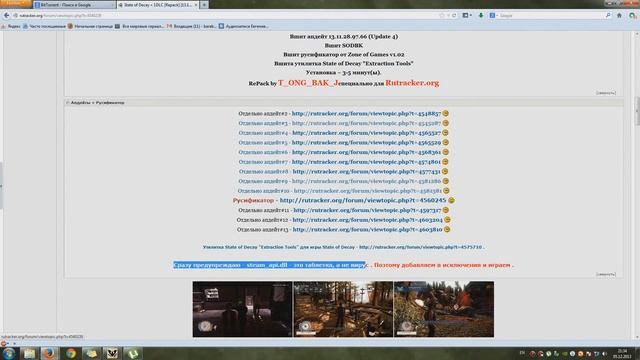640x360 pixels.
Task: Close the State of Decay tab
Action: tap(196, 5)
